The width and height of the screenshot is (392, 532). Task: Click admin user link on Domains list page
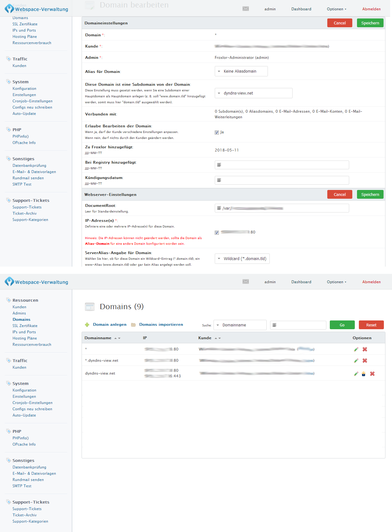[x=270, y=282]
